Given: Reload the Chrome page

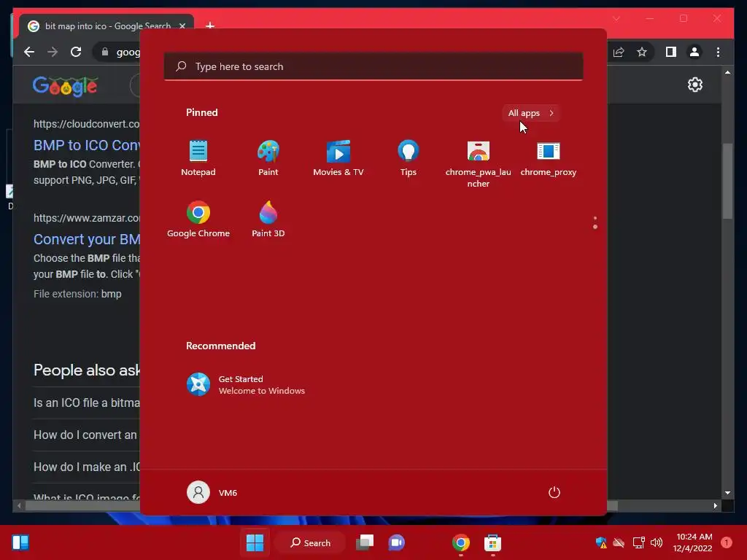Looking at the screenshot, I should (76, 52).
